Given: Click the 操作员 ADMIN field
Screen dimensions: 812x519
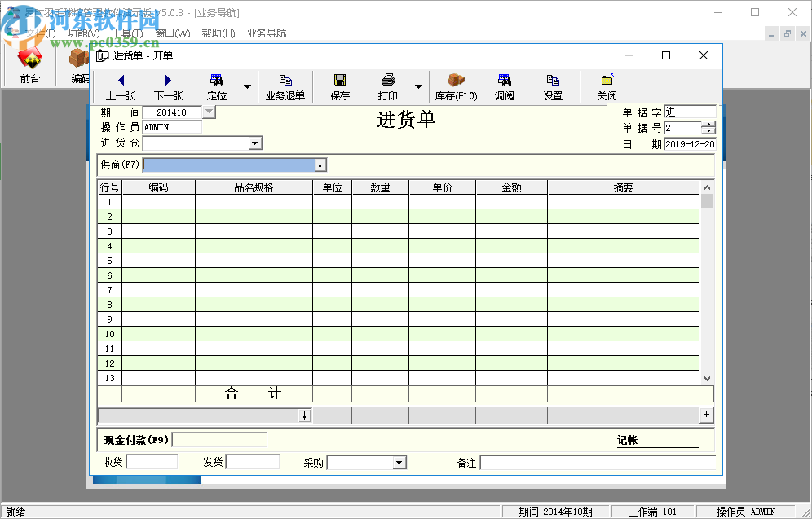Looking at the screenshot, I should (172, 127).
